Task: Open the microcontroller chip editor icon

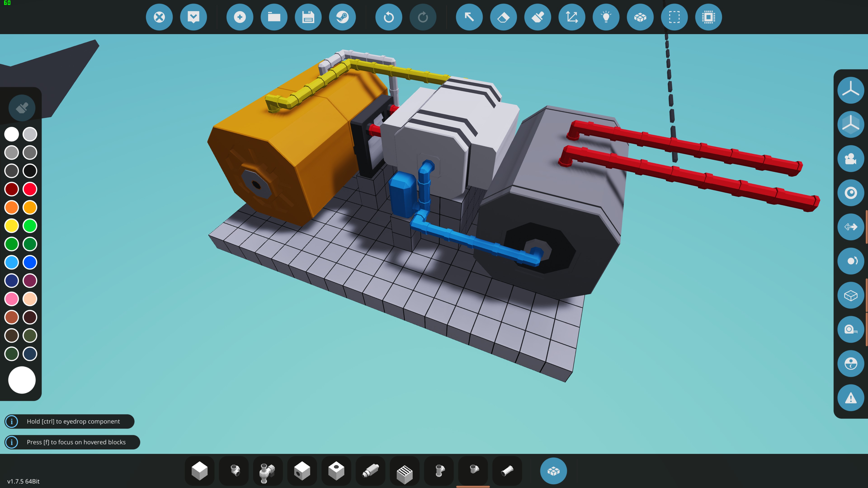Action: pyautogui.click(x=708, y=17)
